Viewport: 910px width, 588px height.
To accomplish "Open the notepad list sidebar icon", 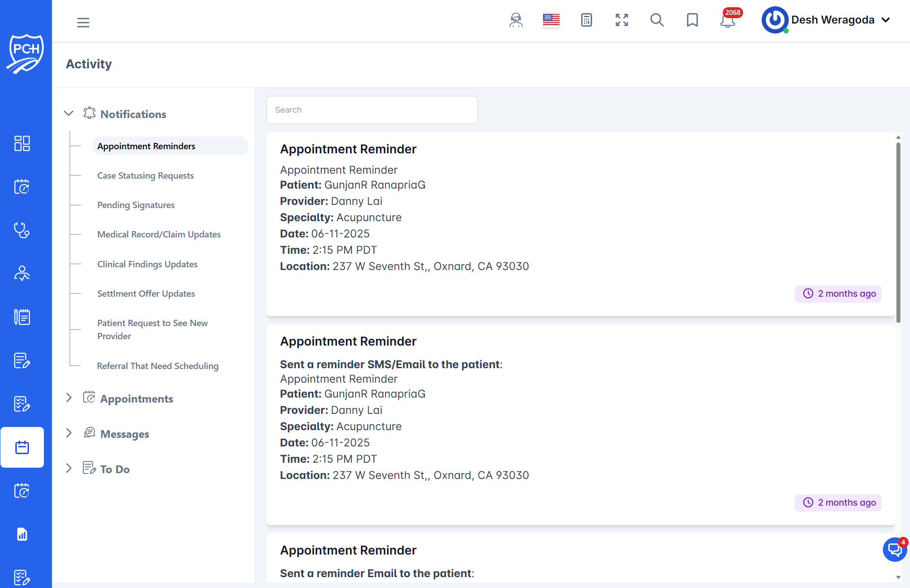I will coord(22,317).
